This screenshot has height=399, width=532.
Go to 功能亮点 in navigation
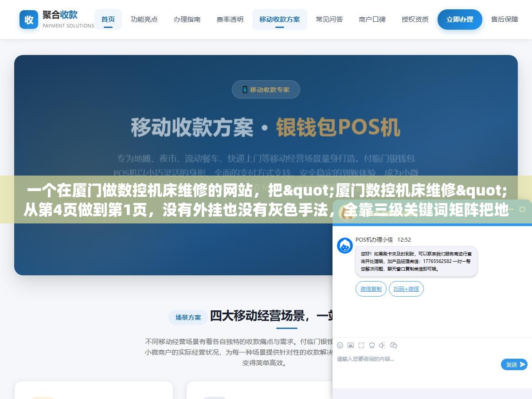tap(144, 20)
